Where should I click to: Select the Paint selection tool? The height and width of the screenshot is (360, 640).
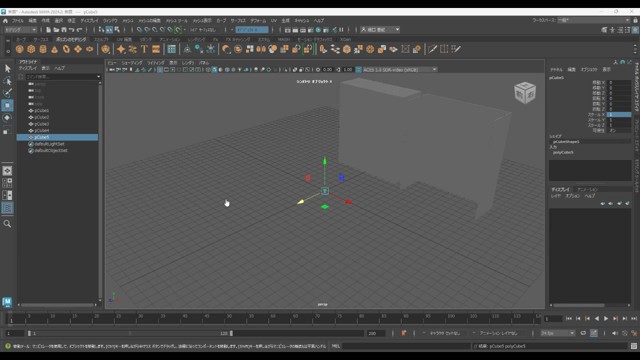[x=7, y=93]
